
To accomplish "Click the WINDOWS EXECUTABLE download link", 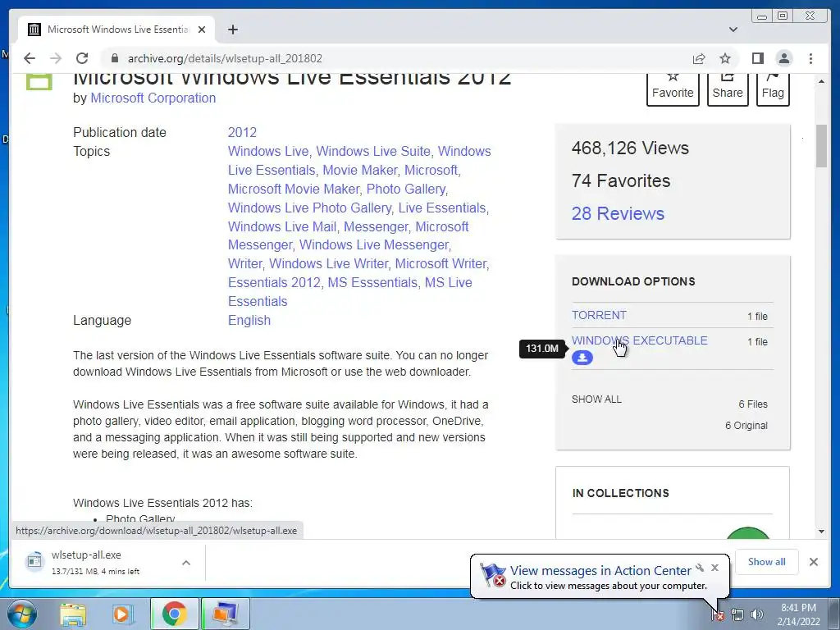I will click(x=640, y=340).
